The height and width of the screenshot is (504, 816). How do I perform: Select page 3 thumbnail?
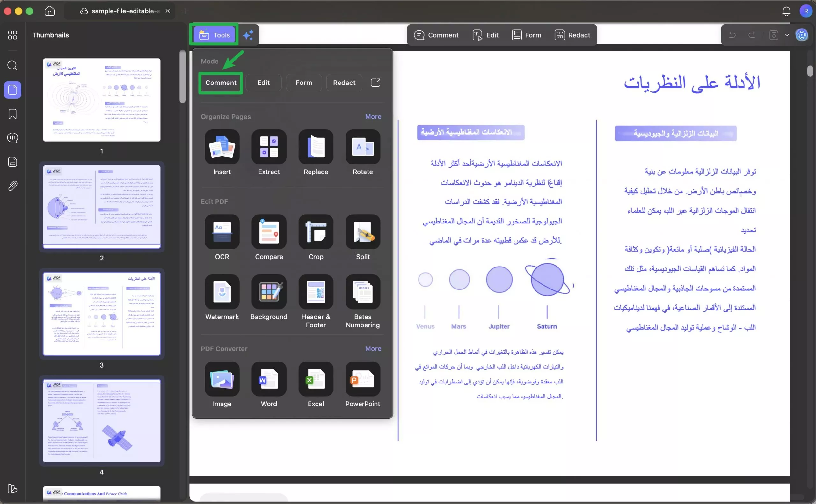[x=102, y=314]
